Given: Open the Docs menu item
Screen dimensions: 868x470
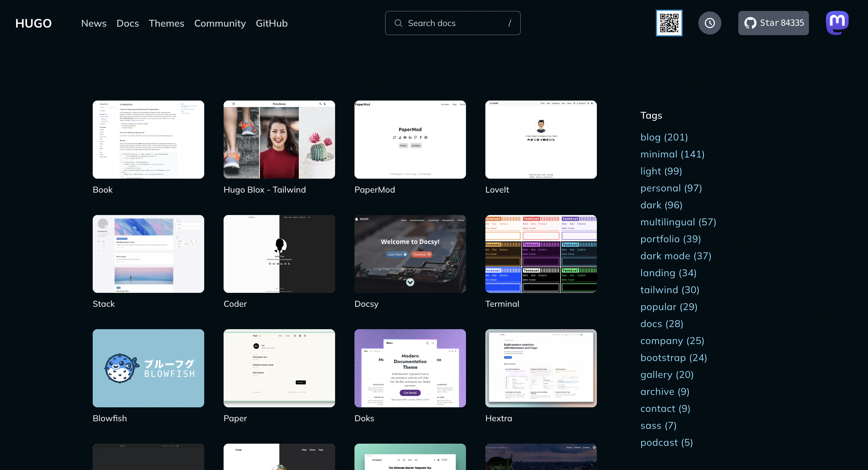Looking at the screenshot, I should pos(127,23).
